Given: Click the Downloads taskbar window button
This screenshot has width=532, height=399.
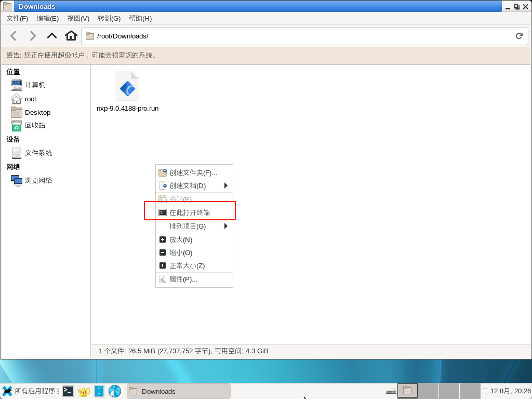Looking at the screenshot, I should point(178,391).
